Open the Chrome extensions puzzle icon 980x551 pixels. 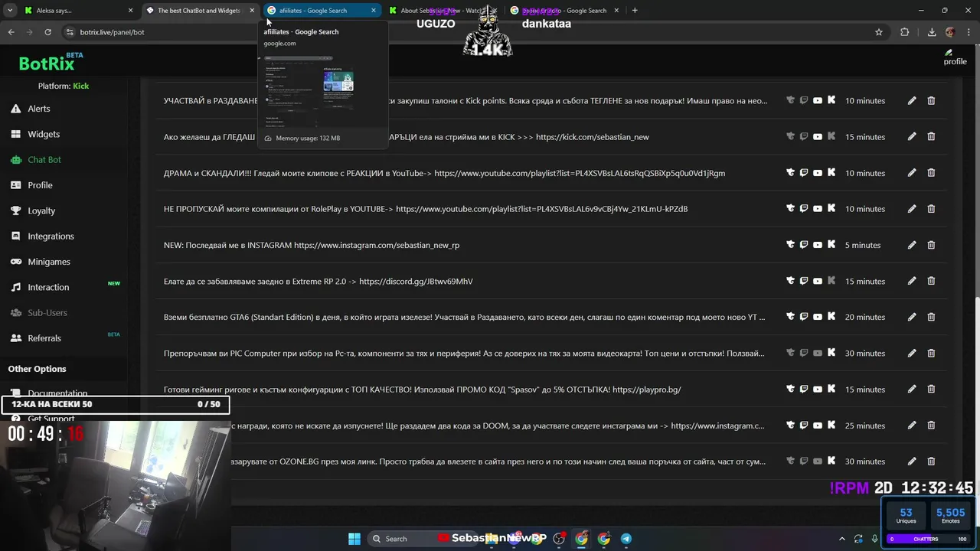[905, 32]
